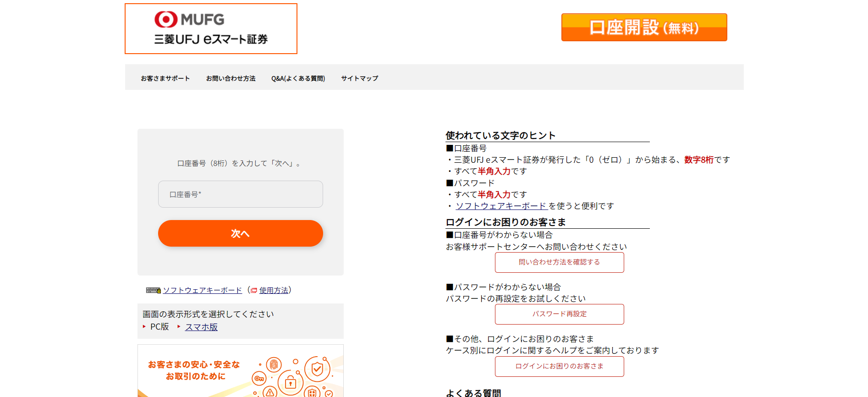The image size is (868, 397).
Task: Click ログインにお困りのお客さま section heading
Action: click(506, 222)
